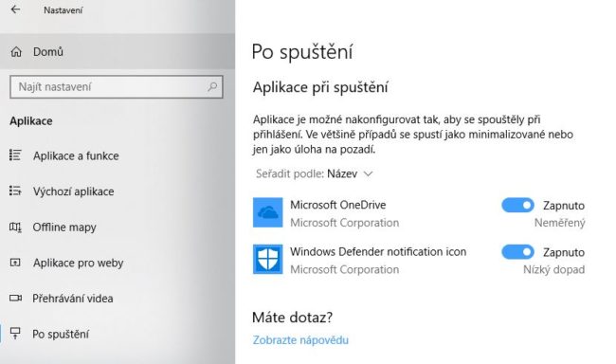Click the Microsoft OneDrive cloud icon

click(267, 212)
